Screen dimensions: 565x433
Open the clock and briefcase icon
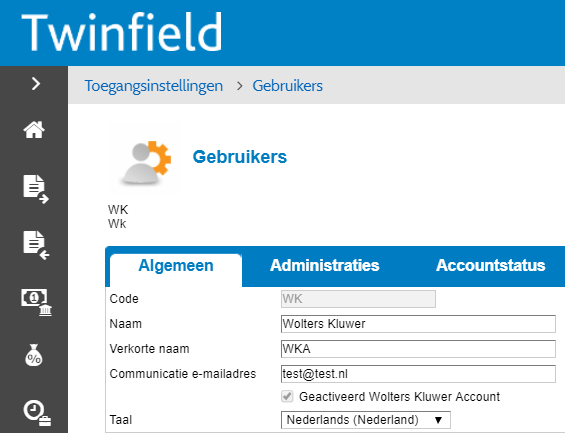(37, 413)
